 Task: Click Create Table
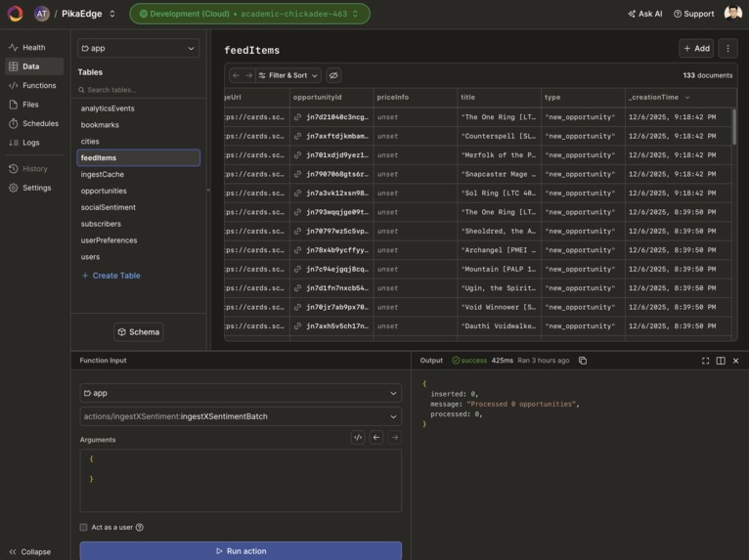click(x=110, y=276)
